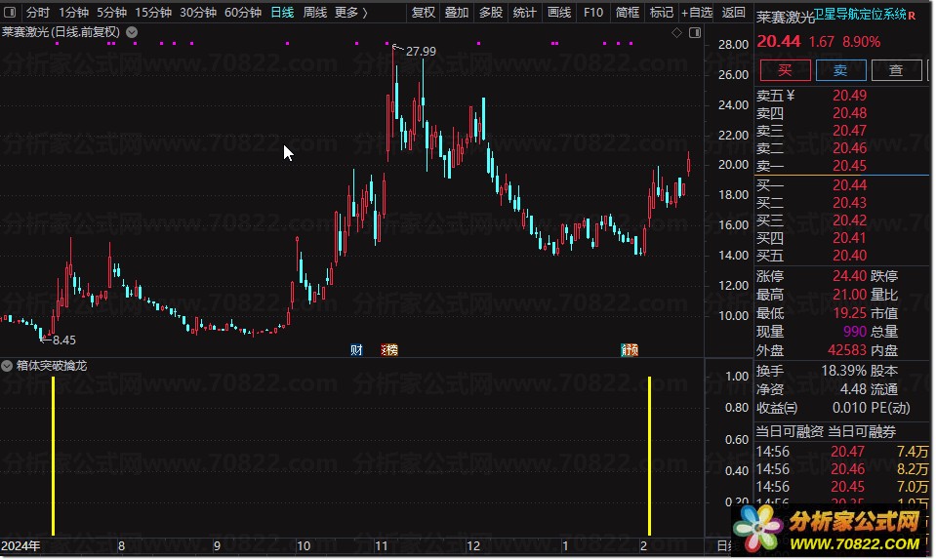Activate the 画线 drawing tool
The image size is (936, 560).
pyautogui.click(x=559, y=12)
